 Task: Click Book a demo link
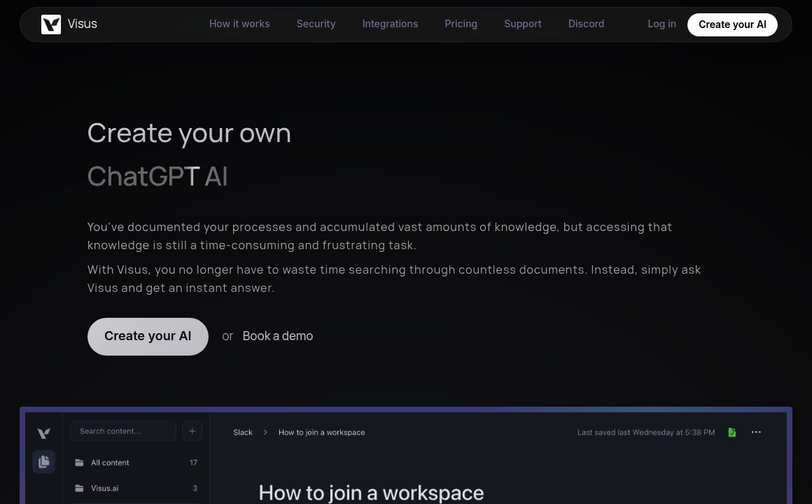[277, 337]
